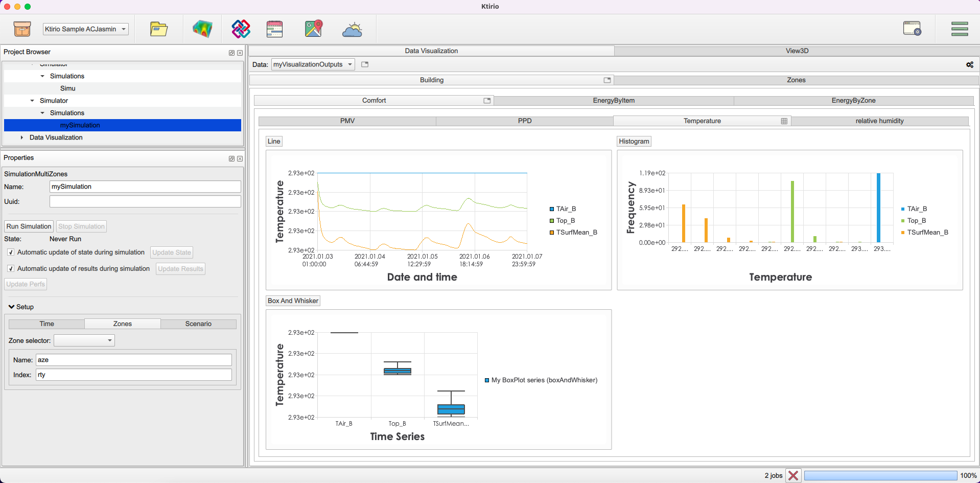Switch to the PPD tab
The image size is (980, 483).
point(524,121)
